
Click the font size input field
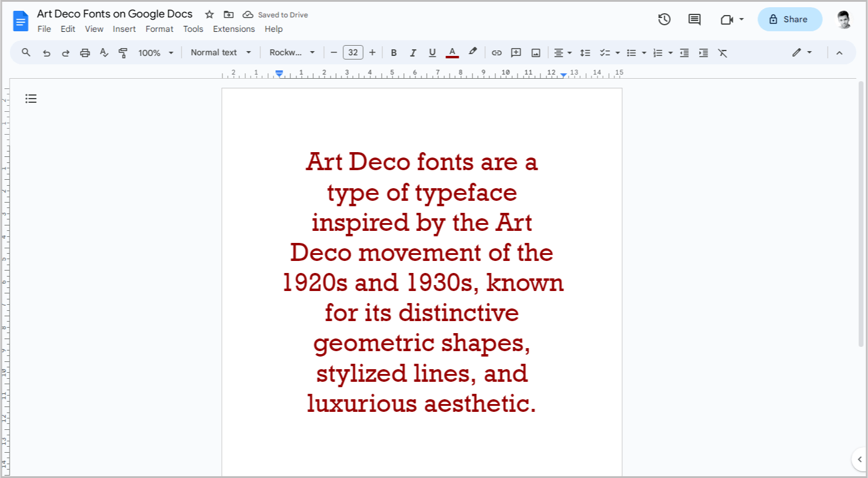coord(353,52)
